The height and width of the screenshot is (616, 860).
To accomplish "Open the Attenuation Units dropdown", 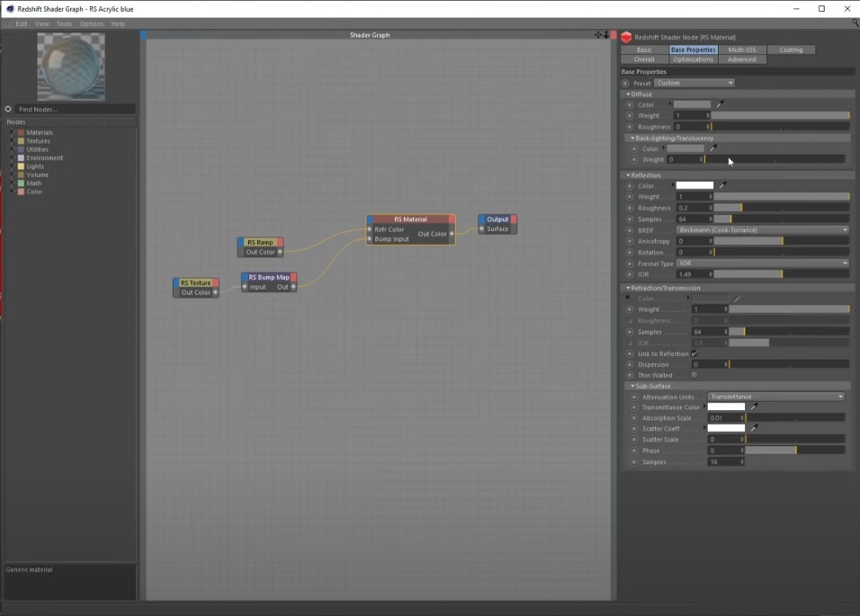I will click(776, 397).
